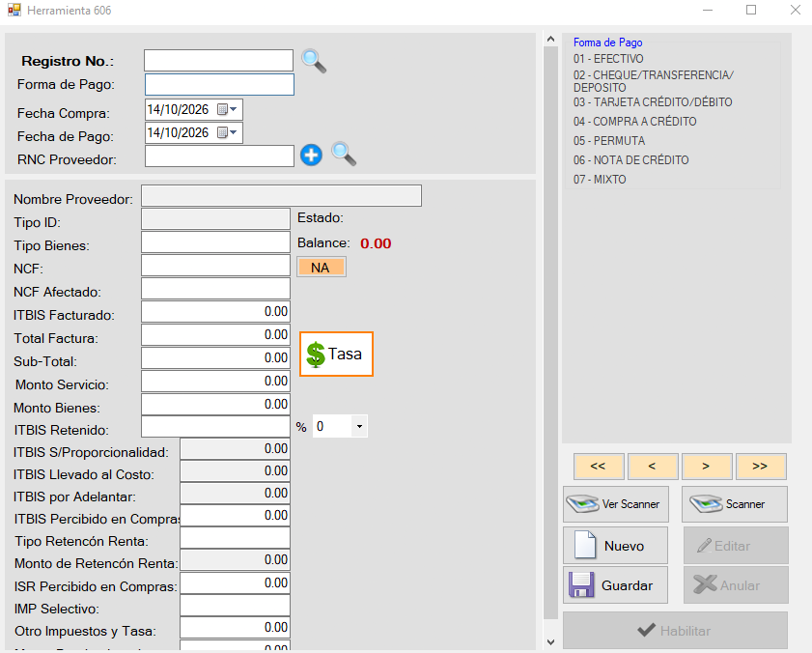Click the Anular button
812x653 pixels.
[736, 585]
